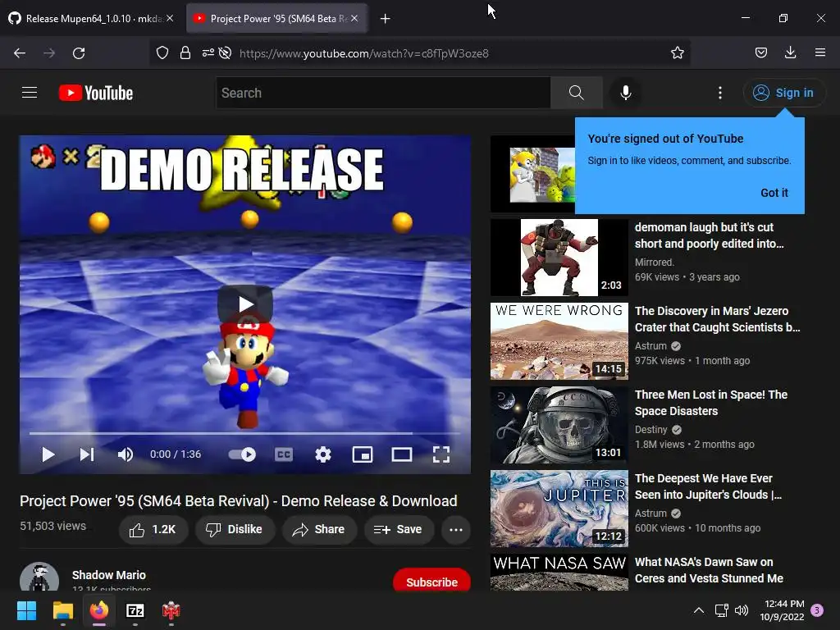The height and width of the screenshot is (630, 840).
Task: Click the autoplay blocked icon in address bar
Action: pos(225,52)
